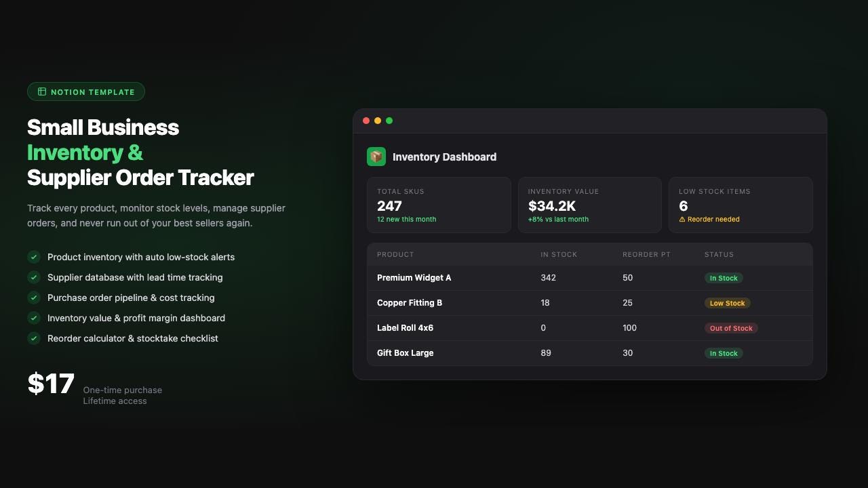This screenshot has height=488, width=868.
Task: Click the green window dot in the mockup
Action: point(389,121)
